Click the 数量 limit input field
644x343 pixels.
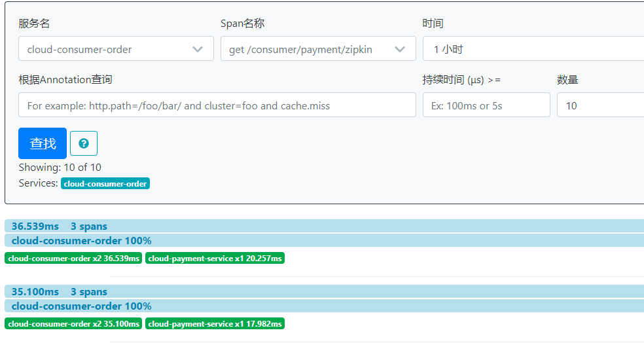pyautogui.click(x=599, y=105)
